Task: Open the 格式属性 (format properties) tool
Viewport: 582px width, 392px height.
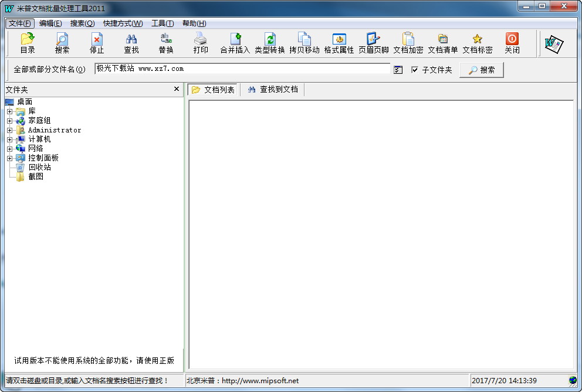Action: [x=339, y=43]
